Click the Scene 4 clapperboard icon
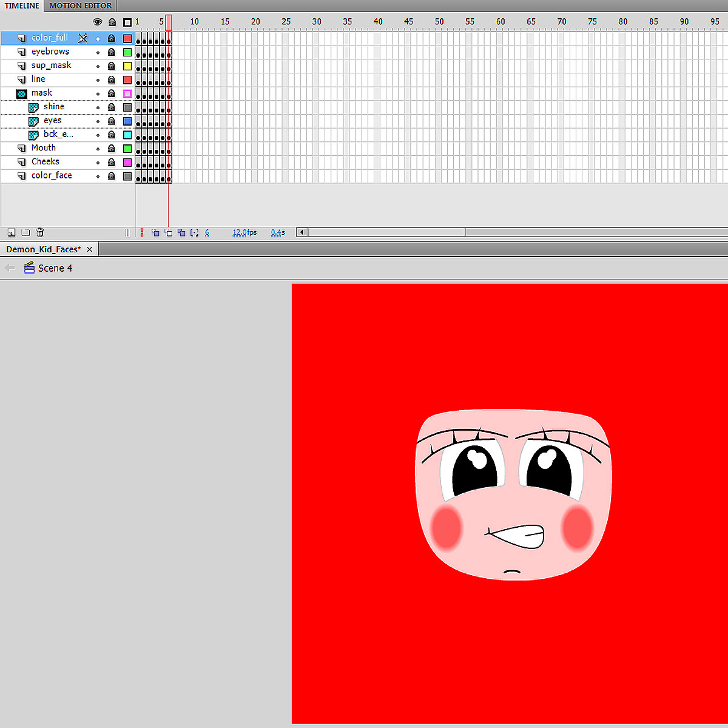Image resolution: width=728 pixels, height=728 pixels. click(x=29, y=268)
